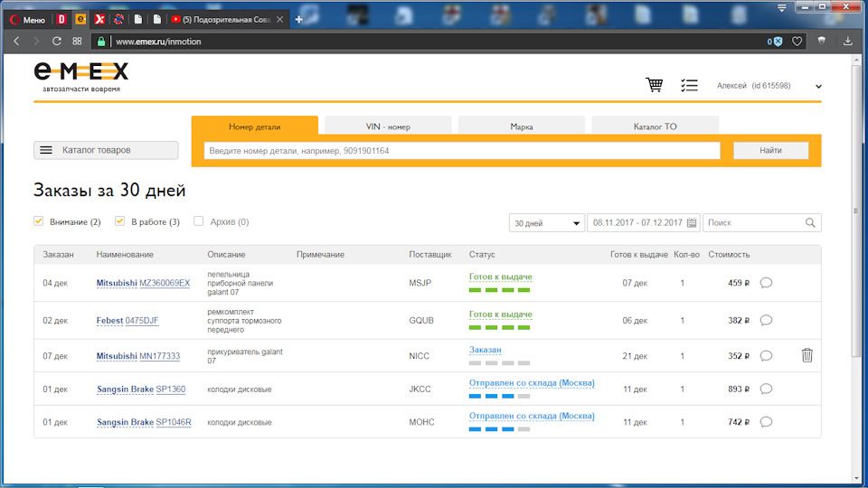
Task: Open a new browser tab with plus
Action: (x=299, y=19)
